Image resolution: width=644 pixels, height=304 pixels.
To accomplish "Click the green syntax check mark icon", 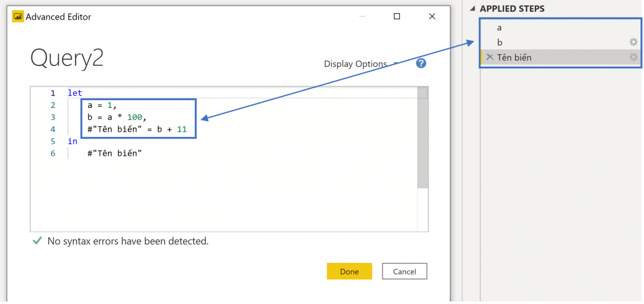I will point(37,241).
